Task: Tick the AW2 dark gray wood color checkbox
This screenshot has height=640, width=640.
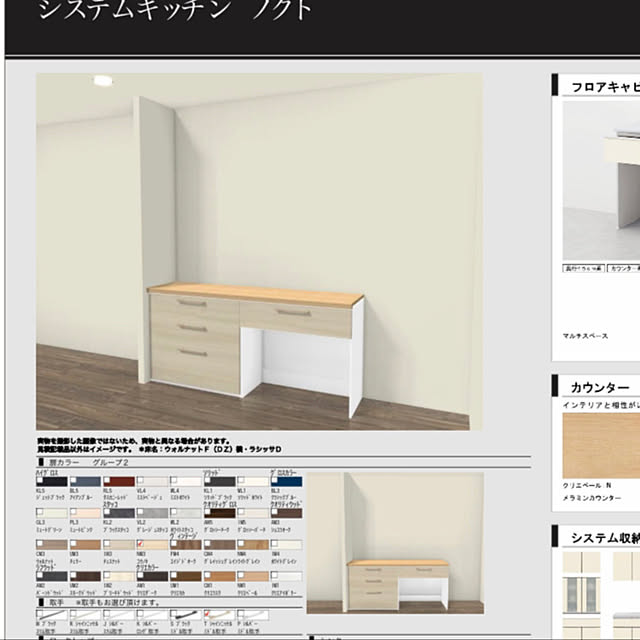Action: 40,575
